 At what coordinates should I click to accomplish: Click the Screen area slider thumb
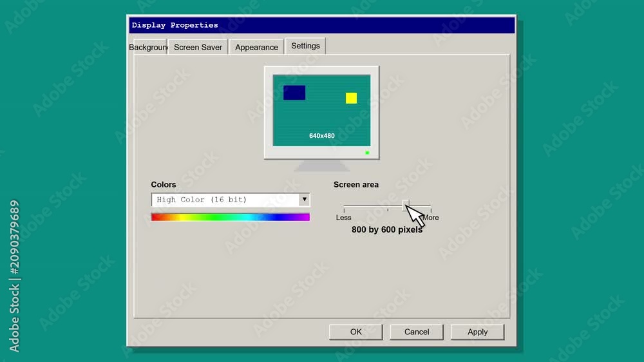(405, 205)
